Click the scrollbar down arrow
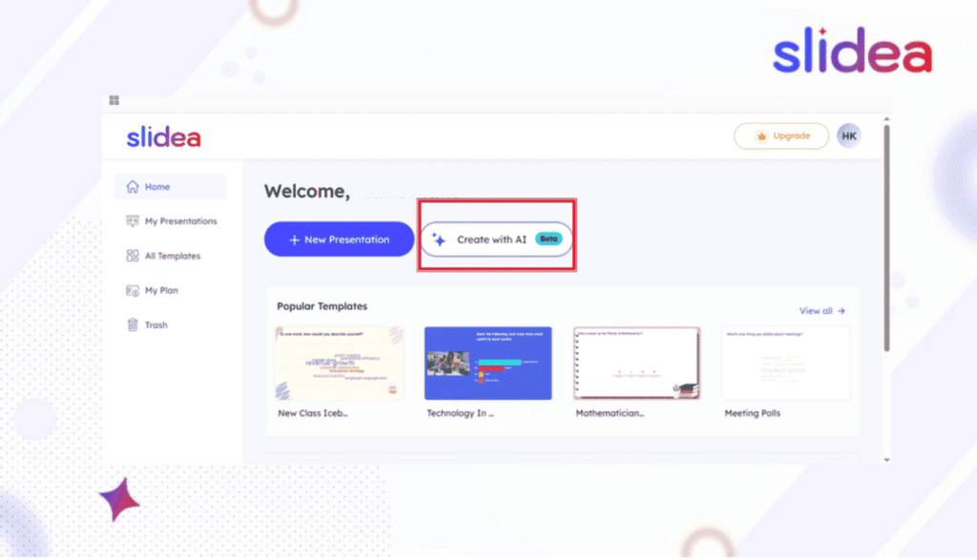Image resolution: width=977 pixels, height=560 pixels. [x=886, y=461]
